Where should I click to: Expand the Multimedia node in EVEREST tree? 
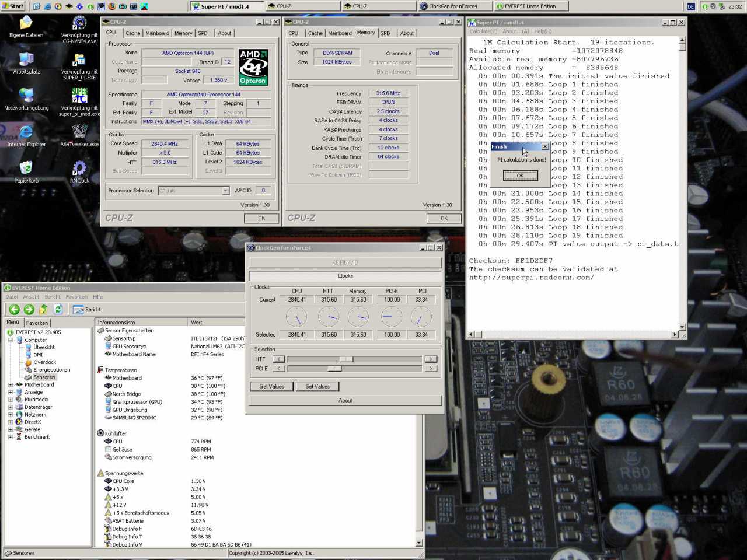pos(11,400)
